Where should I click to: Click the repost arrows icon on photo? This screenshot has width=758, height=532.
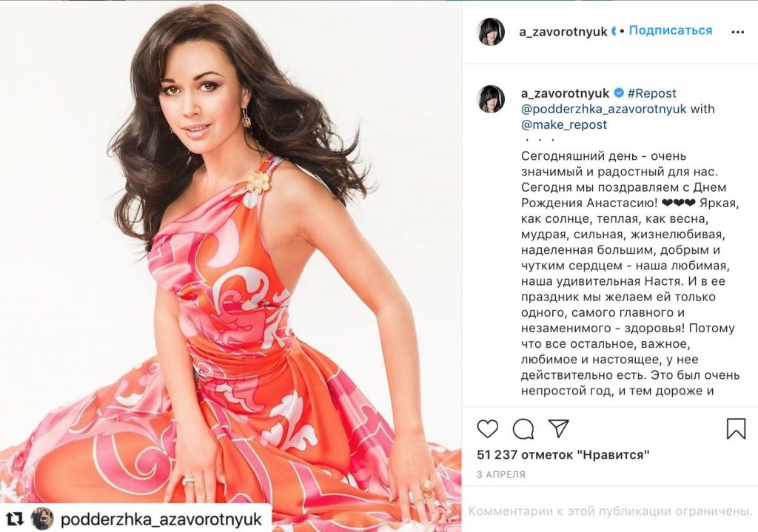(15, 519)
